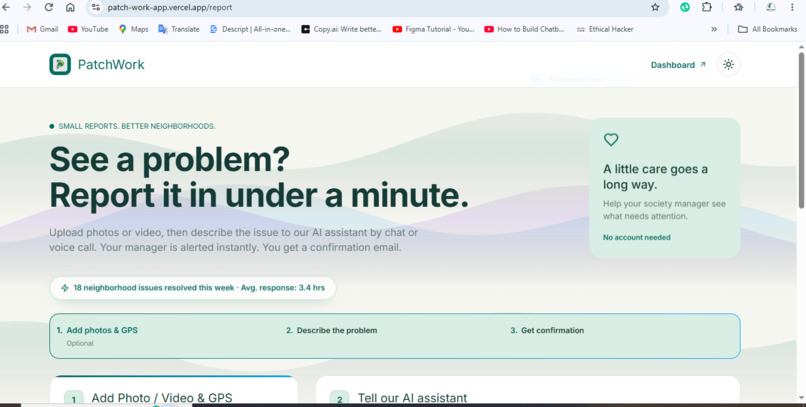Expand hidden bookmarks with double chevron

point(714,29)
